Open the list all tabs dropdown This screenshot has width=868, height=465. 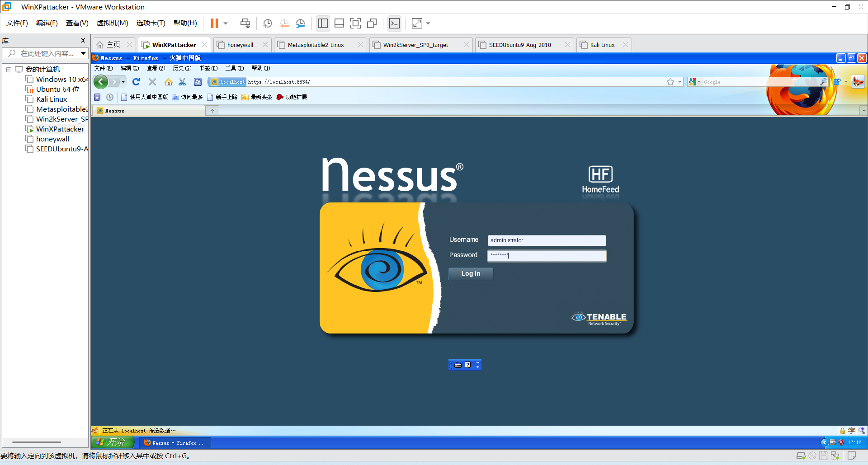point(863,111)
